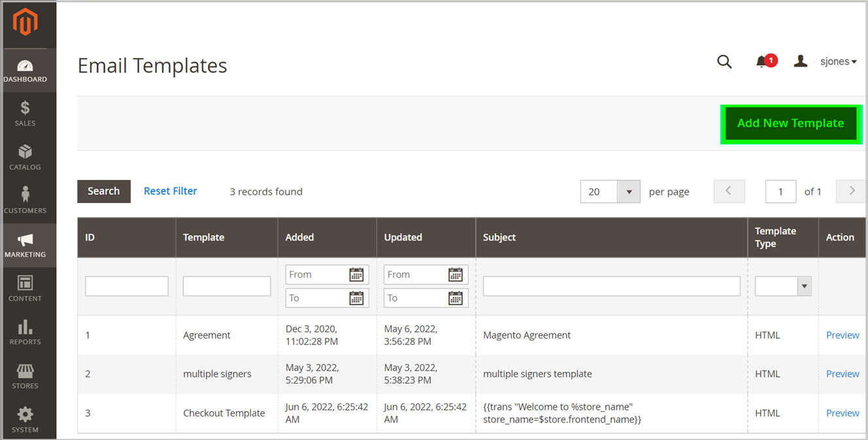Go to Dashboard in sidebar
The image size is (868, 440).
tap(25, 71)
